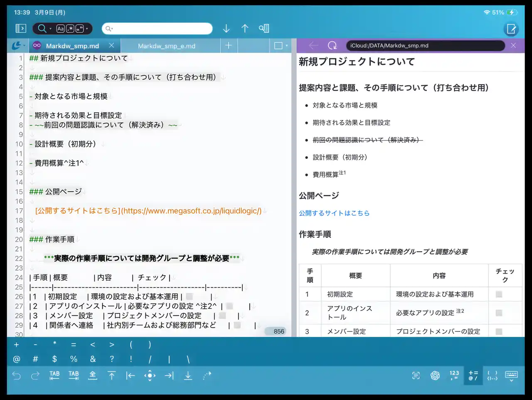Open the 公開するサイトはこちら preview link
The width and height of the screenshot is (532, 400).
334,213
